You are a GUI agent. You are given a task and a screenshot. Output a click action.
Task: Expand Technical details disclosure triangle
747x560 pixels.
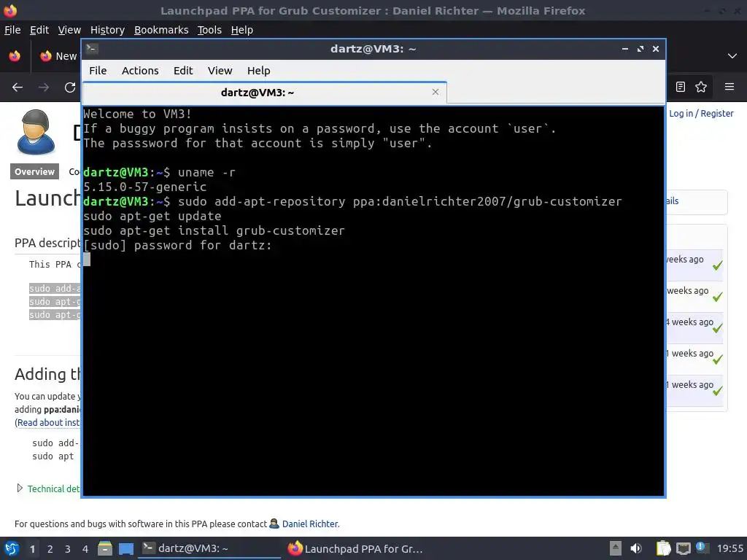20,488
